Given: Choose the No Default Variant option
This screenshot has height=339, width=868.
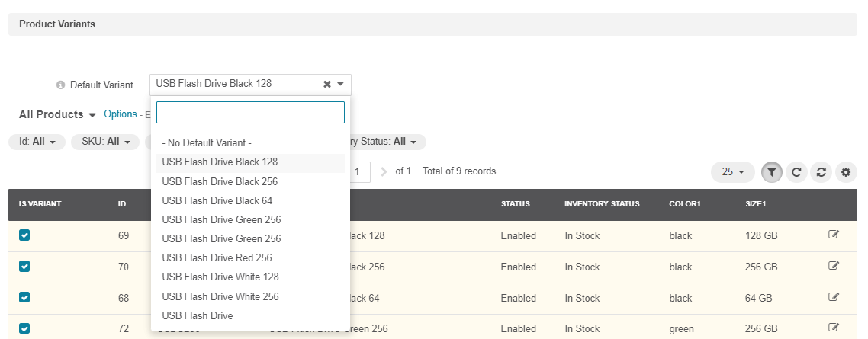Looking at the screenshot, I should coord(207,142).
